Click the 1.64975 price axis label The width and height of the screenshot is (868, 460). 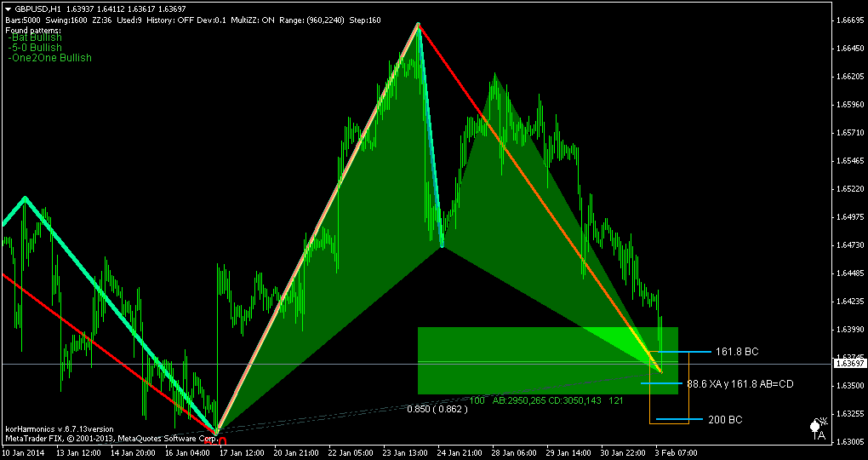(x=851, y=216)
